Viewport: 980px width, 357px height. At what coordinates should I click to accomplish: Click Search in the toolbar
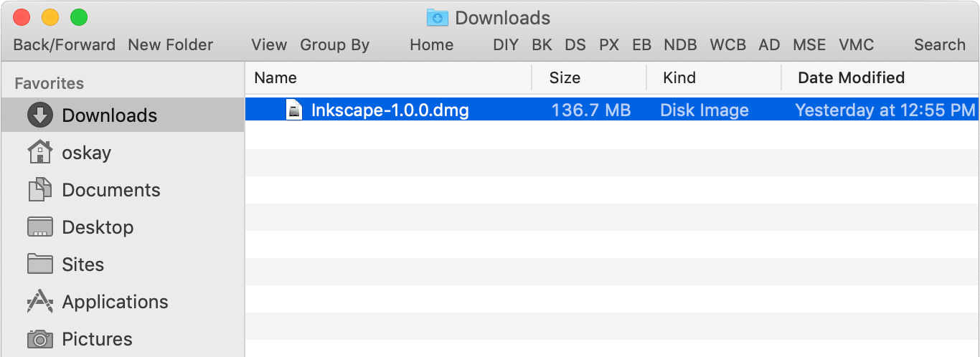coord(940,44)
